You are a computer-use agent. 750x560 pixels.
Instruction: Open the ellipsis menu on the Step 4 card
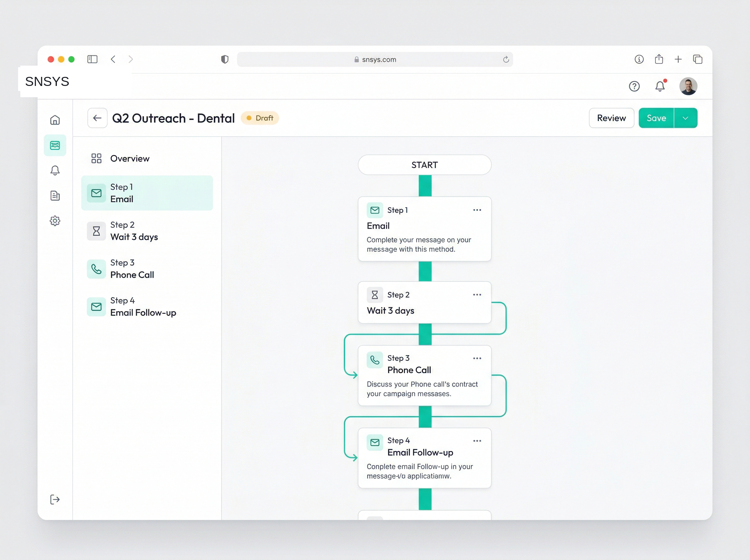[x=477, y=440]
